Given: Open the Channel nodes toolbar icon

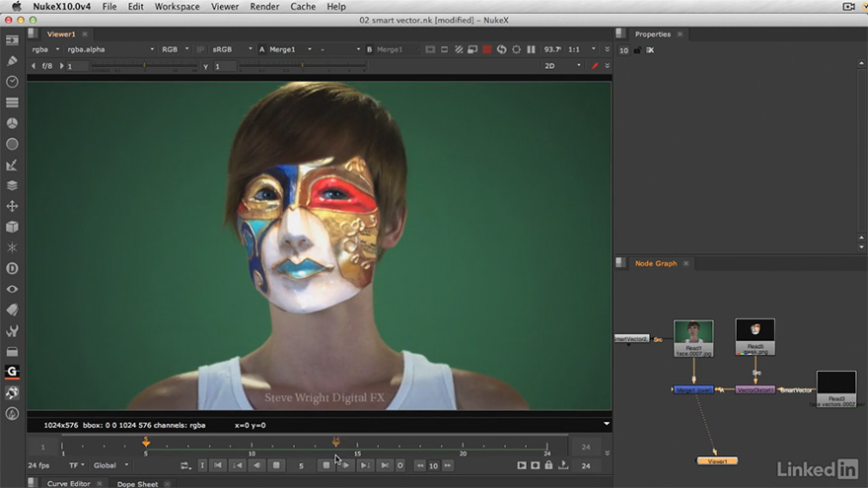Looking at the screenshot, I should point(12,103).
